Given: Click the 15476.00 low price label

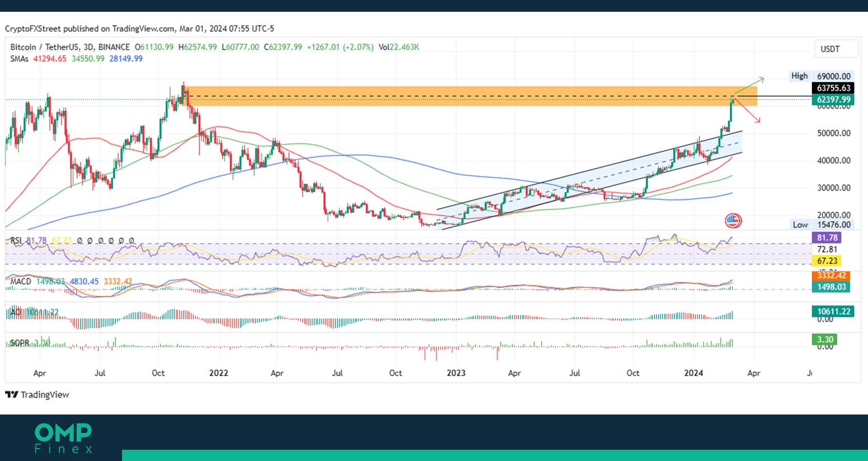Looking at the screenshot, I should click(833, 225).
